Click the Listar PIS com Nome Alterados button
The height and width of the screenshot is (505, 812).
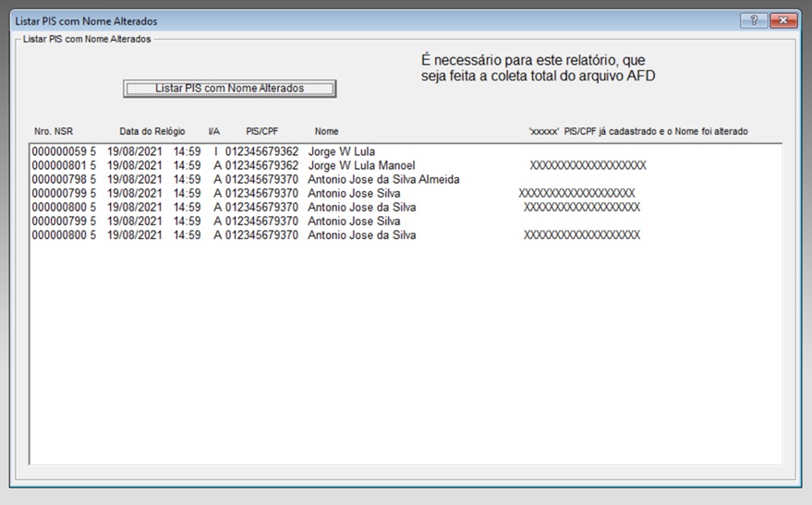coord(229,89)
